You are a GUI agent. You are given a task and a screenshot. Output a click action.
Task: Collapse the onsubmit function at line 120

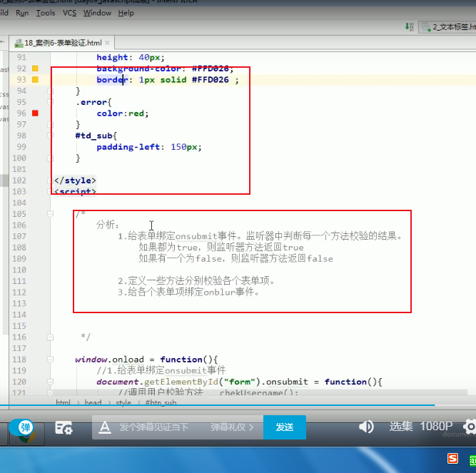point(51,382)
